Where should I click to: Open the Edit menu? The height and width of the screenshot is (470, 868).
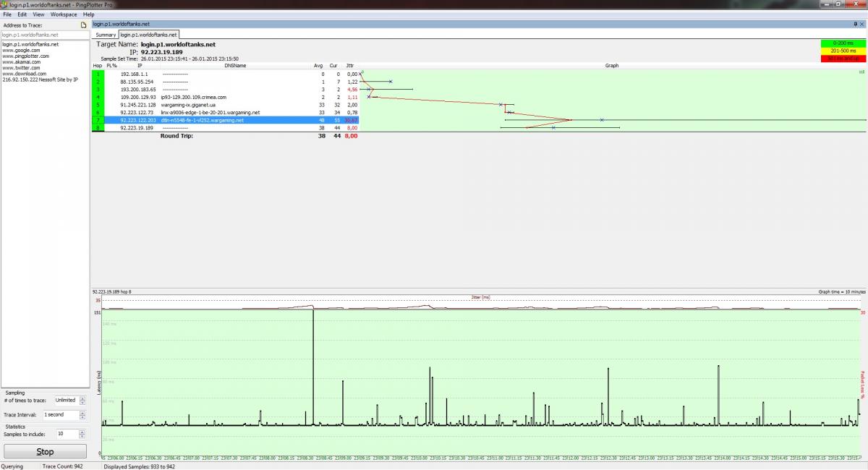[22, 14]
